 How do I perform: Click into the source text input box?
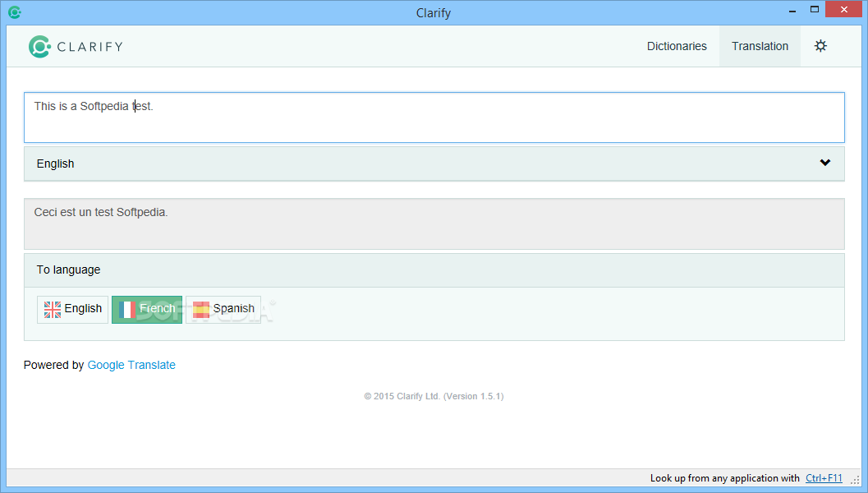(x=434, y=117)
